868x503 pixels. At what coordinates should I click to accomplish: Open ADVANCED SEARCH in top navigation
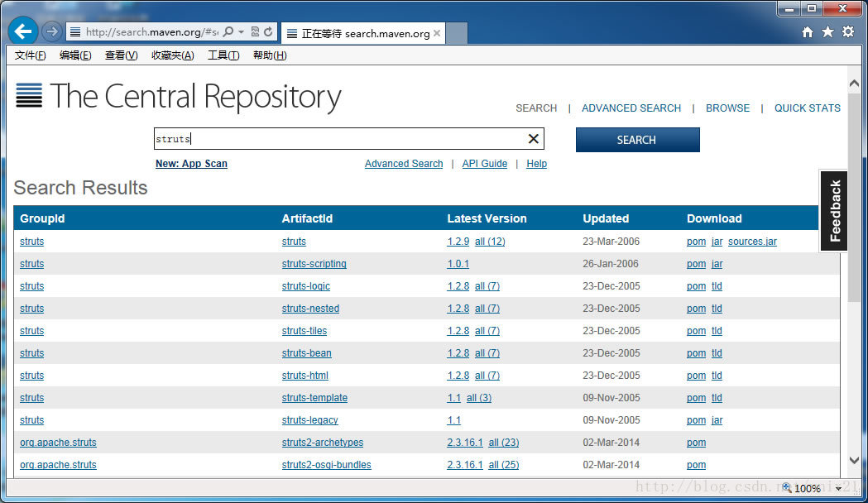(631, 108)
